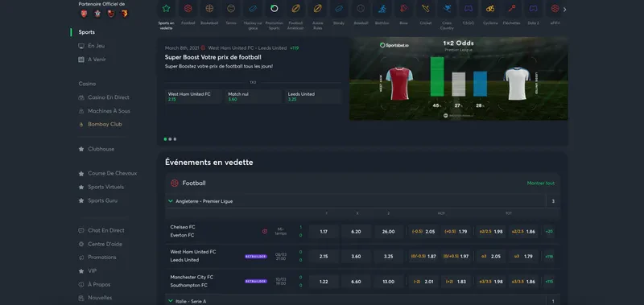The width and height of the screenshot is (644, 305).
Task: Open the Baseball sport icon
Action: coord(361,8)
